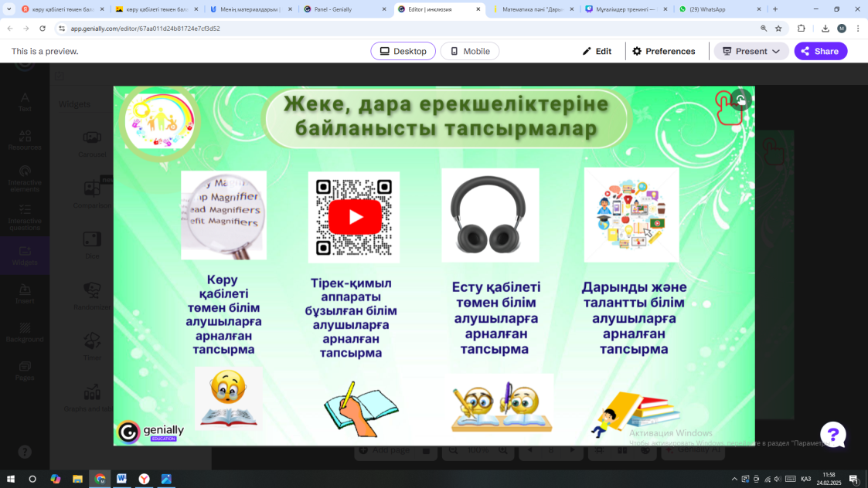This screenshot has height=488, width=868.
Task: Click the text 'Дарынды және талантты'
Action: pos(634,295)
